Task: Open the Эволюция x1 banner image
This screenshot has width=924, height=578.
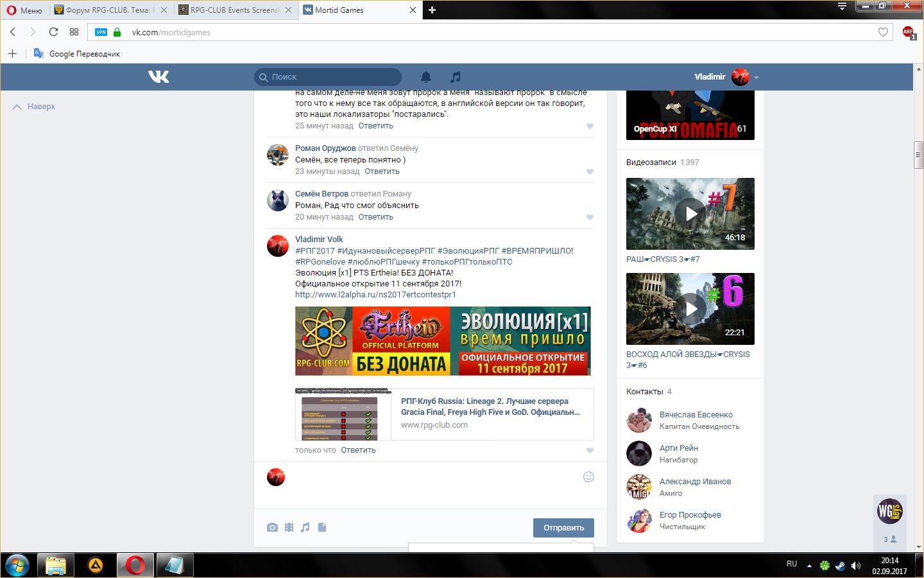Action: coord(443,341)
